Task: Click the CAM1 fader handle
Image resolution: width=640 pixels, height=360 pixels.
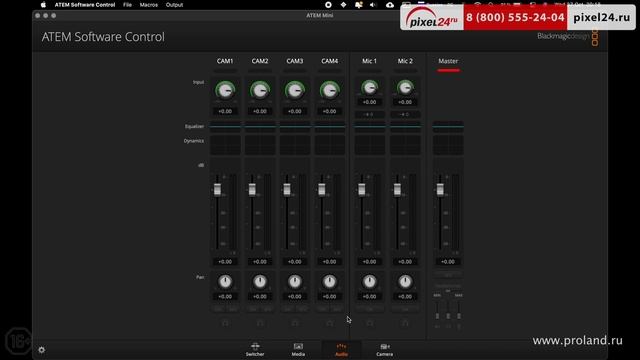Action: pyautogui.click(x=217, y=189)
